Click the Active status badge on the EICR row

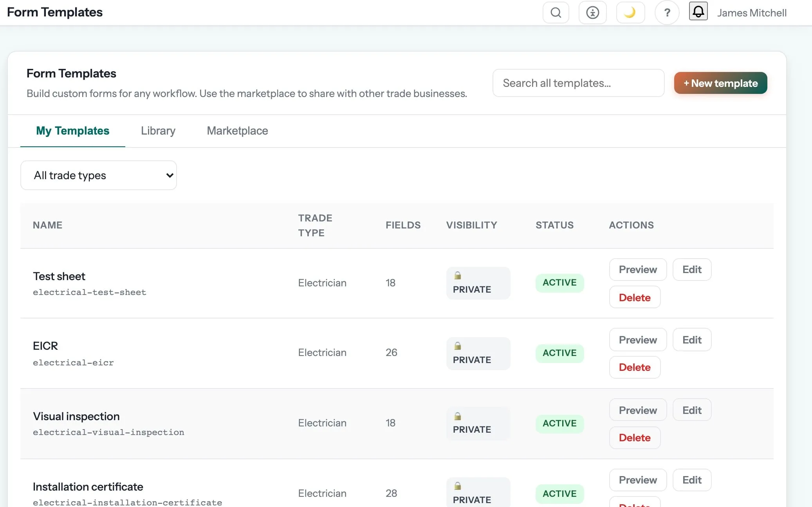click(x=559, y=353)
